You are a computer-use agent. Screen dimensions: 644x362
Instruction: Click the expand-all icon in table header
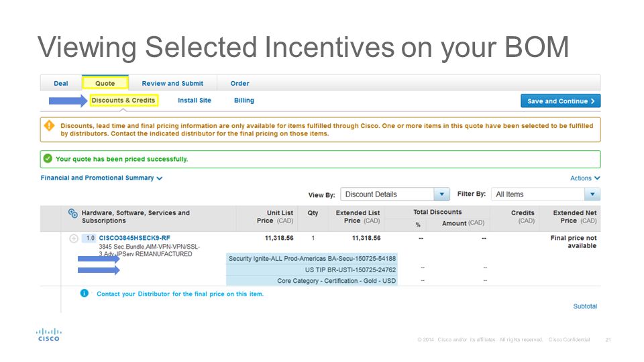(x=72, y=213)
